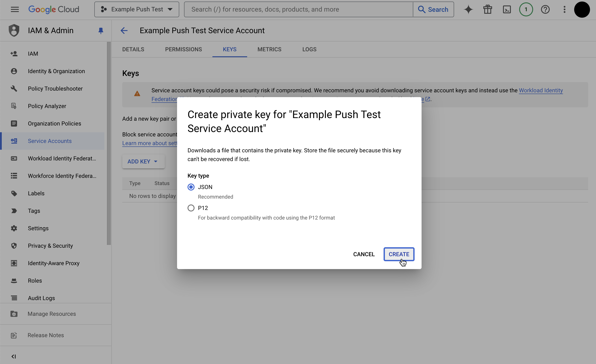Follow the Workload Identity link
596x364 pixels.
pos(541,91)
